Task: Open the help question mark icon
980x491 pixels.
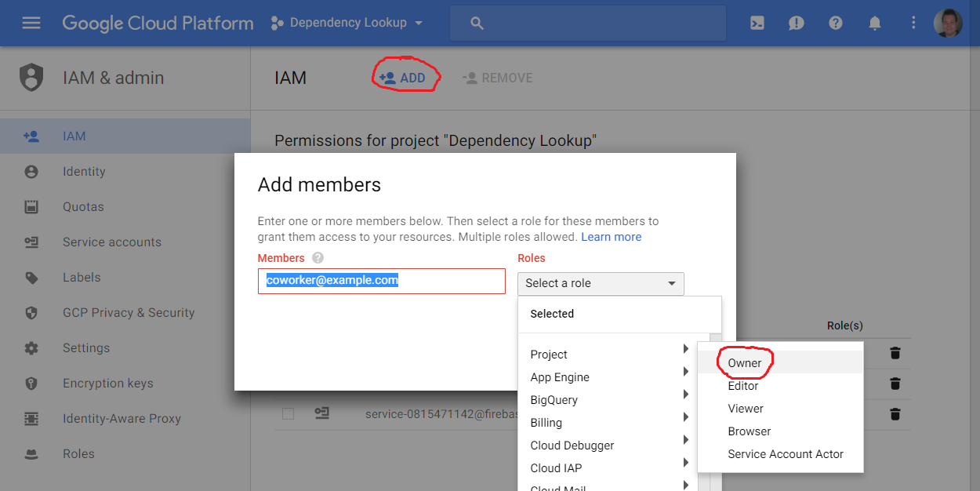Action: [836, 23]
